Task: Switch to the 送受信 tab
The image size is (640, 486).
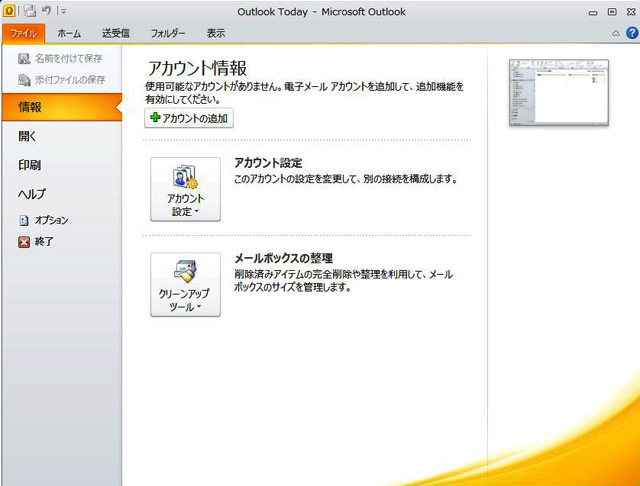Action: point(116,33)
